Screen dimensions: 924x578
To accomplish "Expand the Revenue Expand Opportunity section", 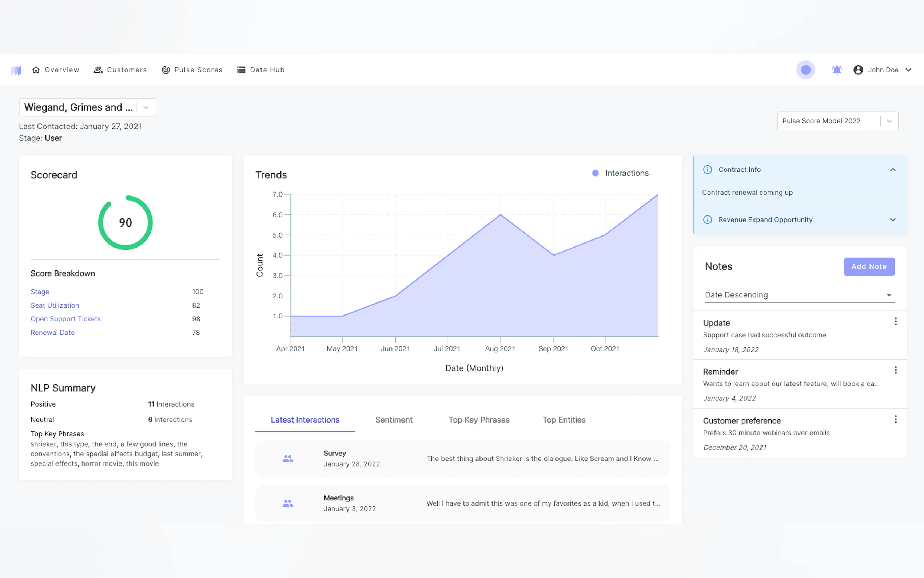I will (x=893, y=220).
